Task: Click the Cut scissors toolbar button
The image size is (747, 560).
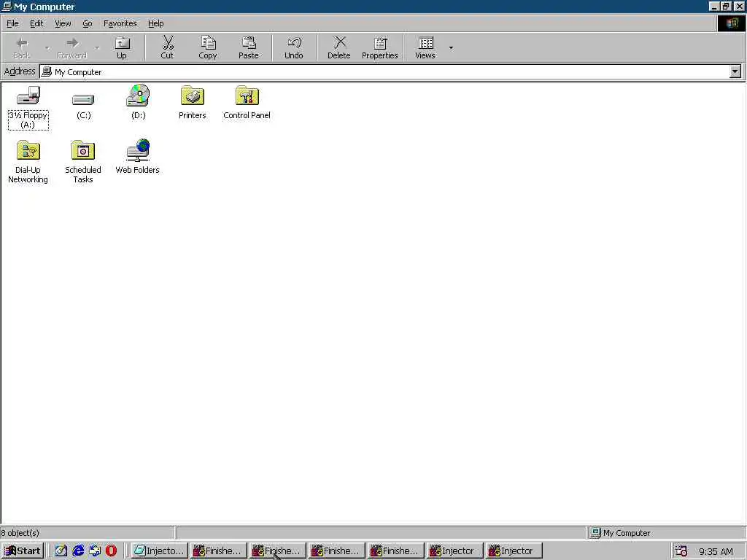Action: (167, 47)
